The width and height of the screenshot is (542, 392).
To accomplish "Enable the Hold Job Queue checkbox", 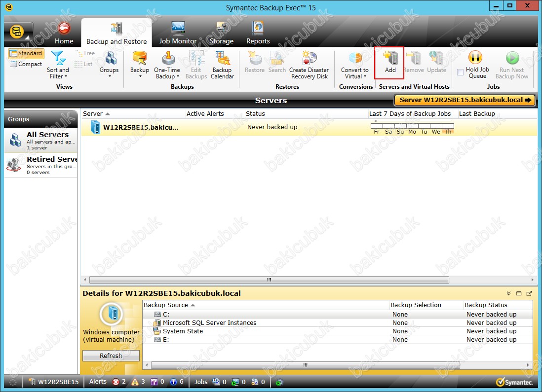I will (460, 72).
